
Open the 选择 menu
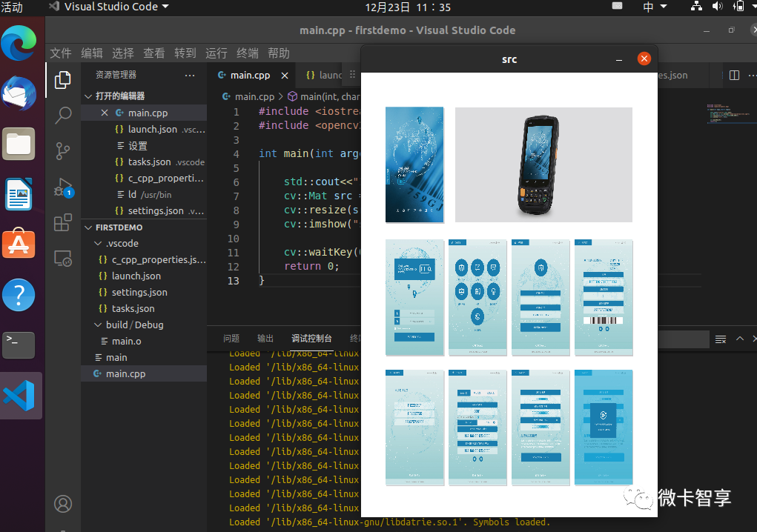122,53
